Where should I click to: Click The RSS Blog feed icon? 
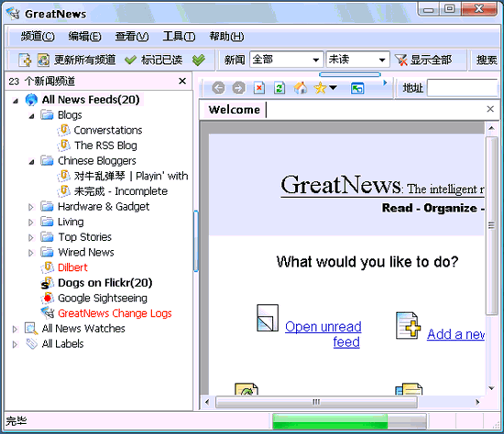[x=64, y=145]
